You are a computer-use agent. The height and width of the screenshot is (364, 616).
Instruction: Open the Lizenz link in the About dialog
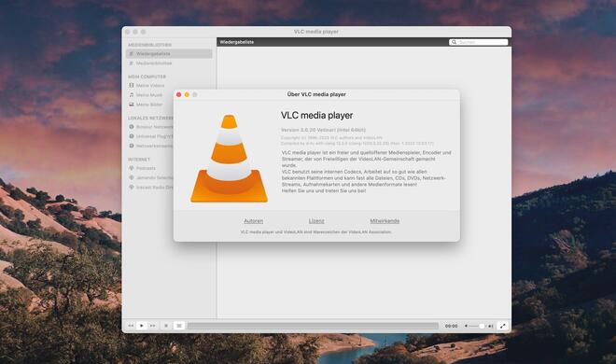coord(316,221)
